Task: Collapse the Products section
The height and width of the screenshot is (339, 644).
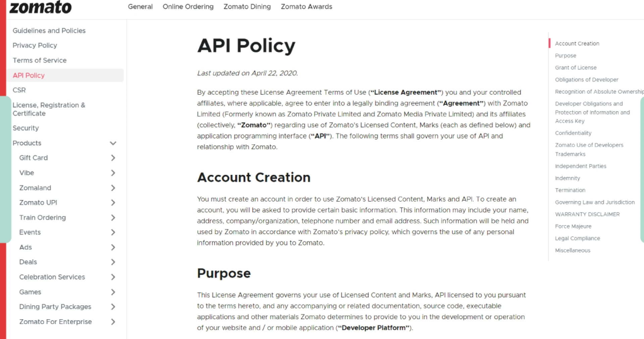Action: click(x=113, y=143)
